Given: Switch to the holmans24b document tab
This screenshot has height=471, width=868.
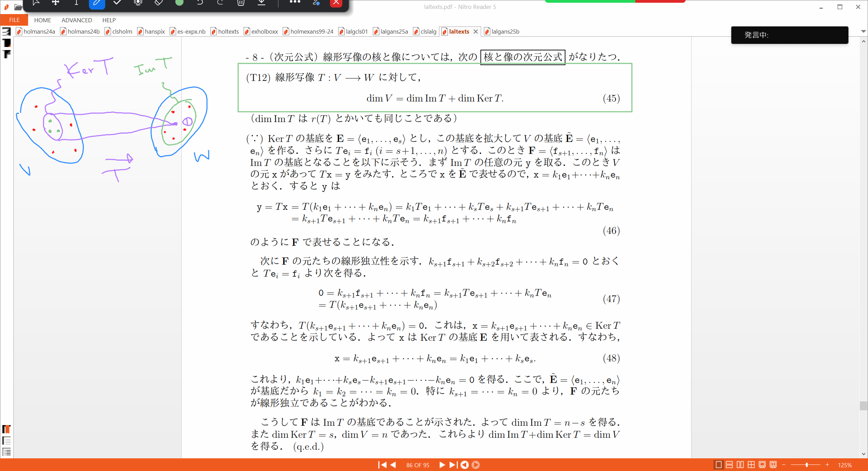Looking at the screenshot, I should point(80,32).
